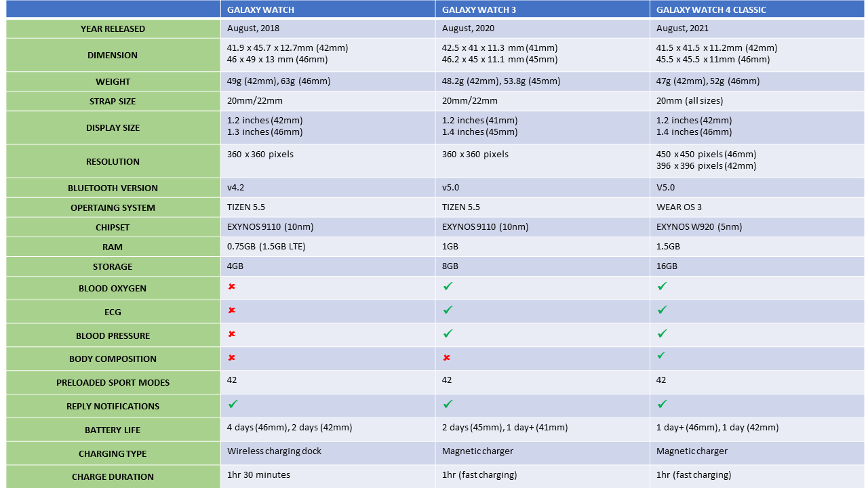
Task: Select the GALAXY WATCH 3 column header
Action: [542, 9]
